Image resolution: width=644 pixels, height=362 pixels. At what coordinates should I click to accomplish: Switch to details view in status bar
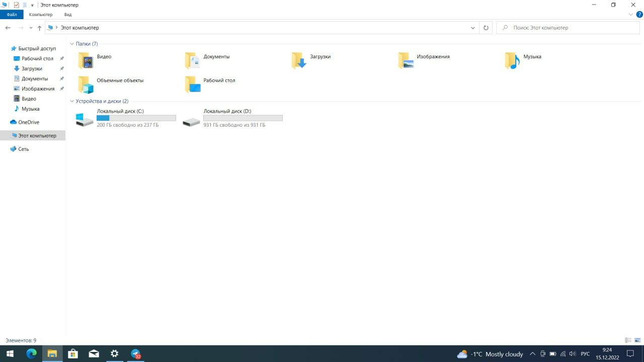point(628,340)
